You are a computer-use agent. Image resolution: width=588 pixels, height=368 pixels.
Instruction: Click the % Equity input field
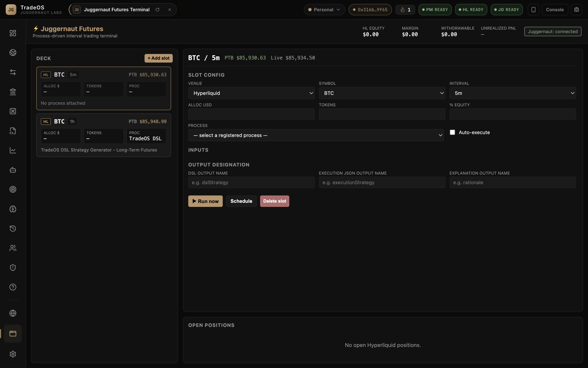(513, 114)
